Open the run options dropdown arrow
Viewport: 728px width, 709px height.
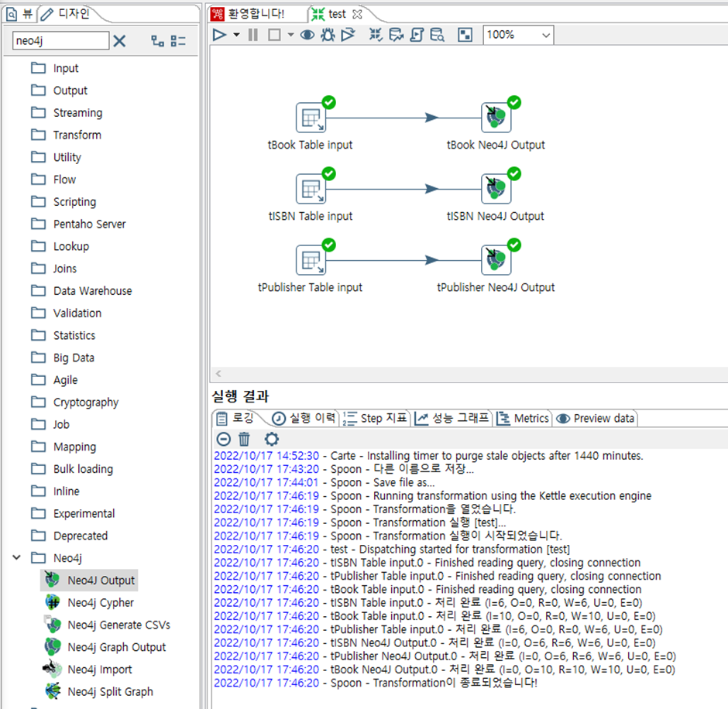236,35
